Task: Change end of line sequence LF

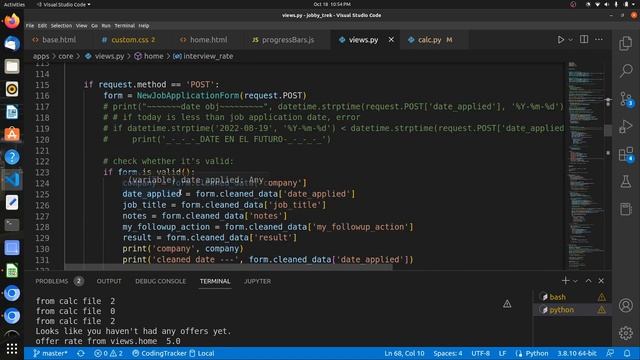Action: (x=502, y=353)
